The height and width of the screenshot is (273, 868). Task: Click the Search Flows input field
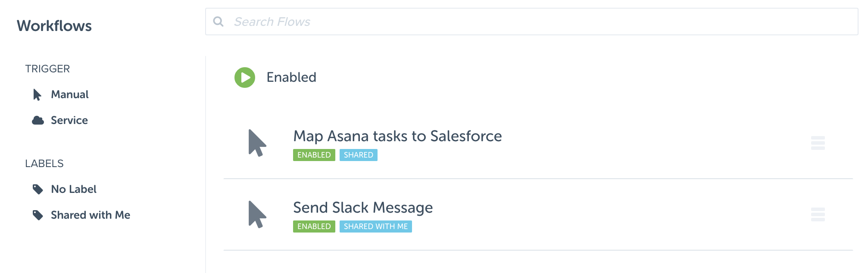tap(532, 22)
